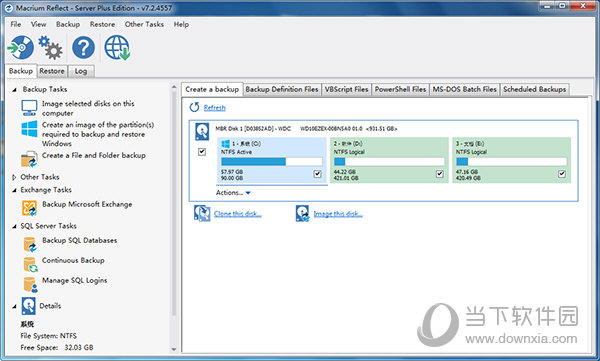
Task: Expand the Other Tasks tree section
Action: click(x=14, y=177)
